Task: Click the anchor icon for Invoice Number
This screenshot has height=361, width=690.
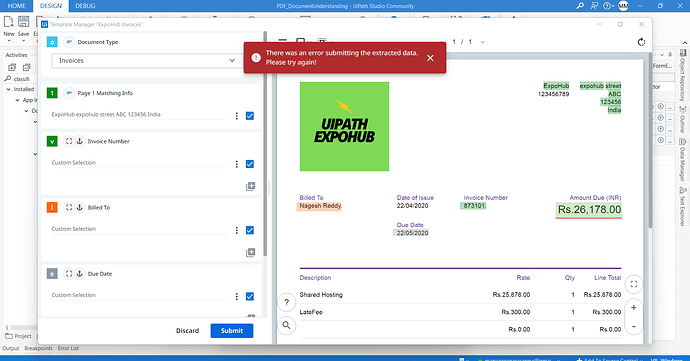Action: (80, 141)
